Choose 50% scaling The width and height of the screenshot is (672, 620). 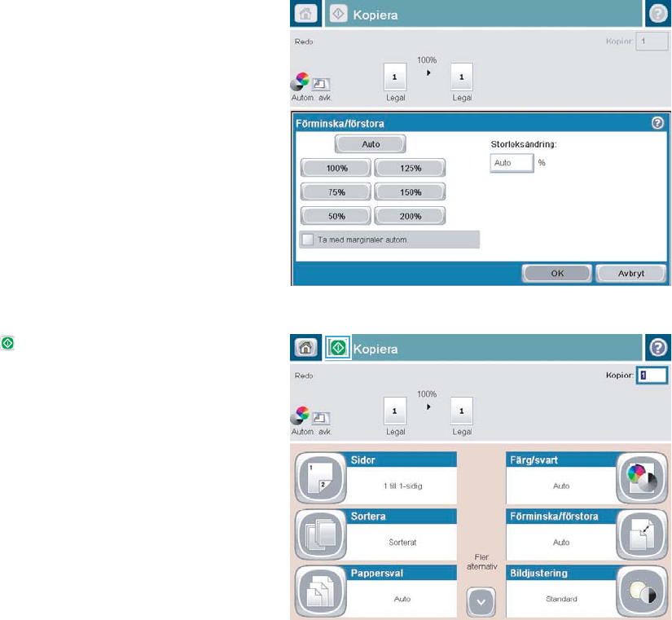coord(336,216)
